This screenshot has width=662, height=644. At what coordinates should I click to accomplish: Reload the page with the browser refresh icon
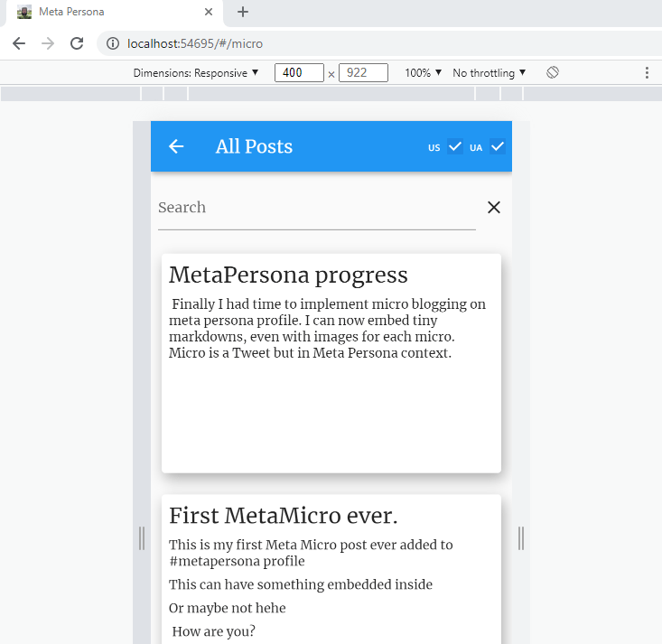[x=77, y=43]
